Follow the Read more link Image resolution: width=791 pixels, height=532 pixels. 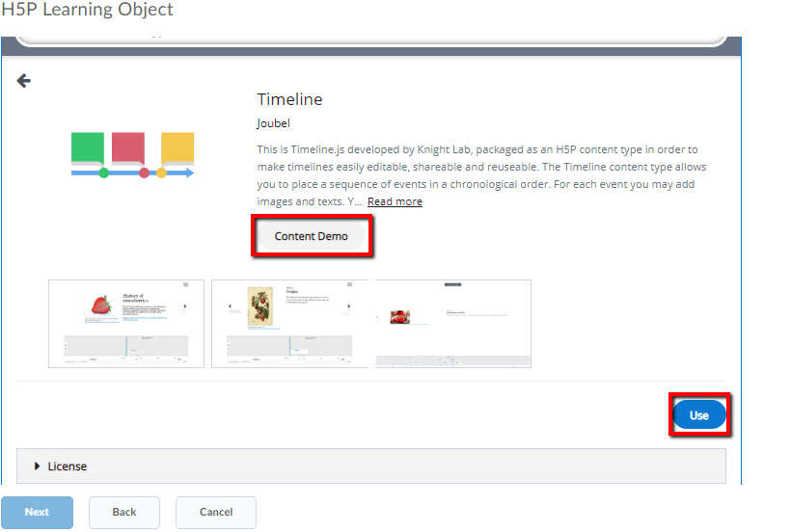tap(395, 201)
